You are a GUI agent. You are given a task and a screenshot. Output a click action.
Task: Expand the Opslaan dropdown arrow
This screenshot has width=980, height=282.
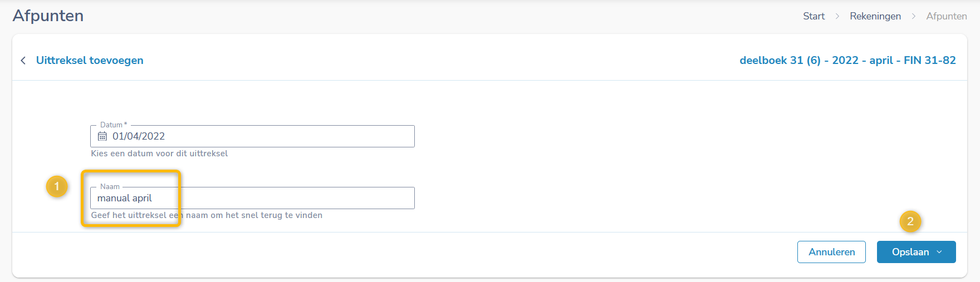coord(940,252)
